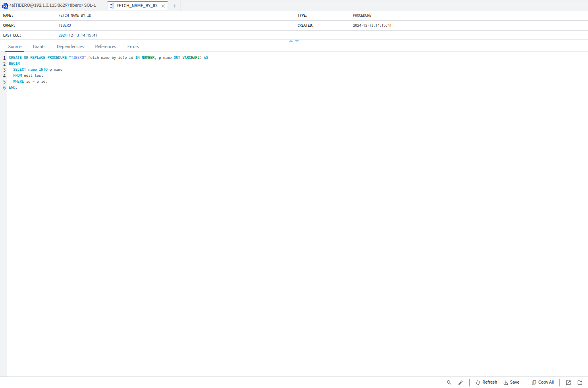Close the FETCH_NAME_BY_ID tab
Image resolution: width=588 pixels, height=388 pixels.
tap(163, 6)
